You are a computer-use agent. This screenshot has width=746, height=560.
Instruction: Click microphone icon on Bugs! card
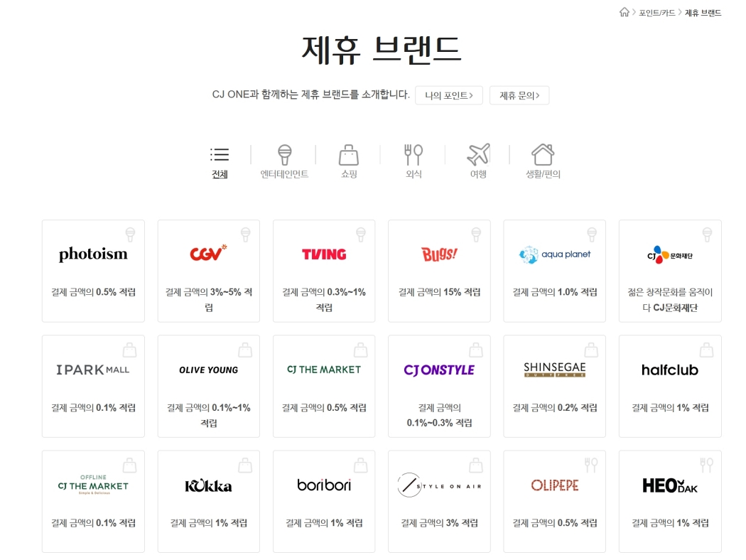476,235
